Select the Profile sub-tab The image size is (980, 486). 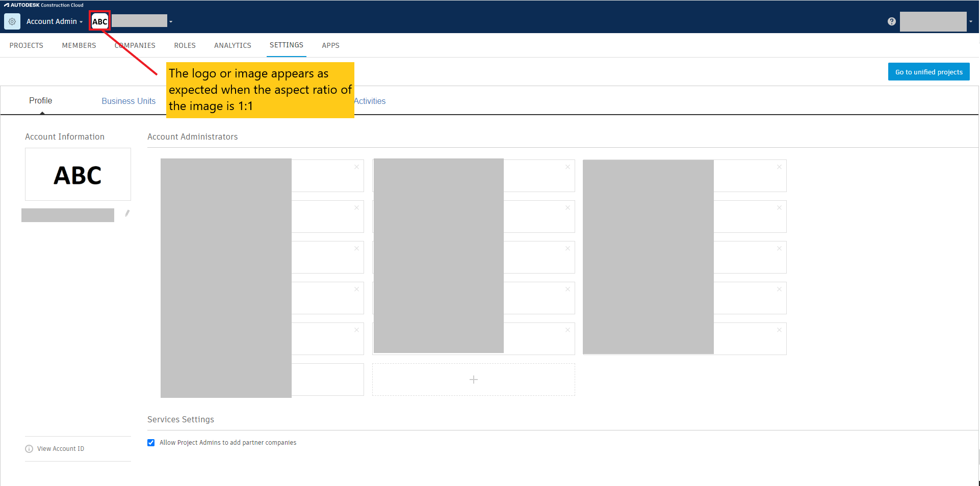(41, 100)
